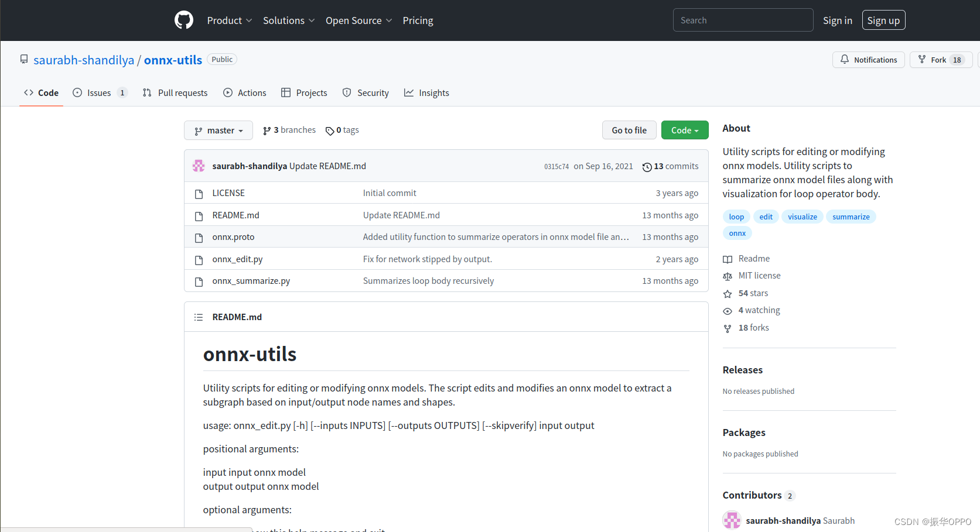
Task: Open the Actions tab
Action: coord(245,92)
